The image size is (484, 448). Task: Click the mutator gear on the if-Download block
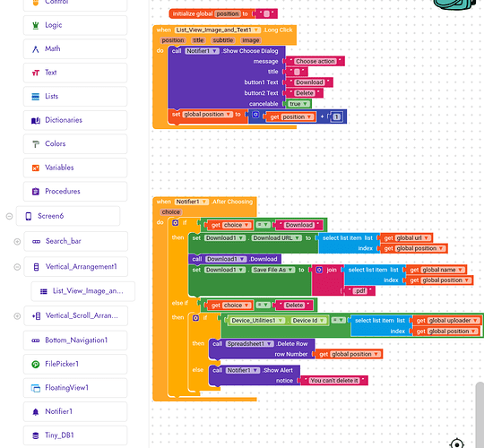pyautogui.click(x=176, y=223)
